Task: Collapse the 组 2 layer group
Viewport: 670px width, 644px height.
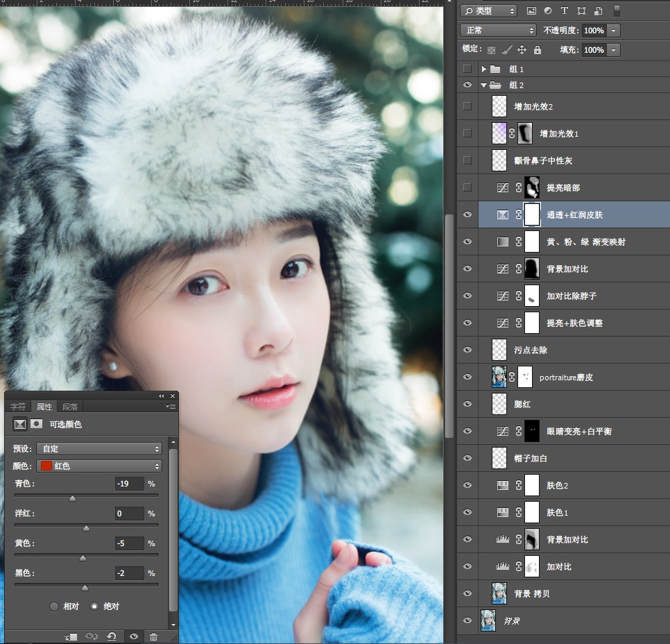Action: coord(483,85)
